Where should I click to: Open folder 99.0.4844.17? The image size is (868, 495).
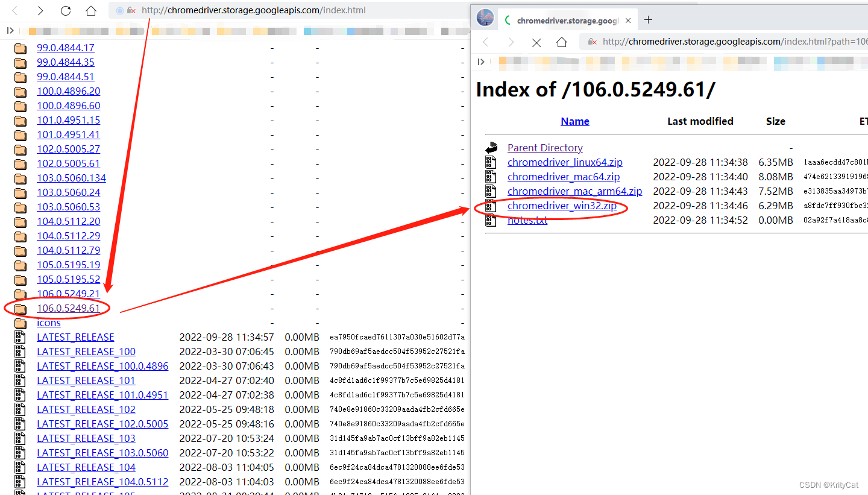point(66,48)
